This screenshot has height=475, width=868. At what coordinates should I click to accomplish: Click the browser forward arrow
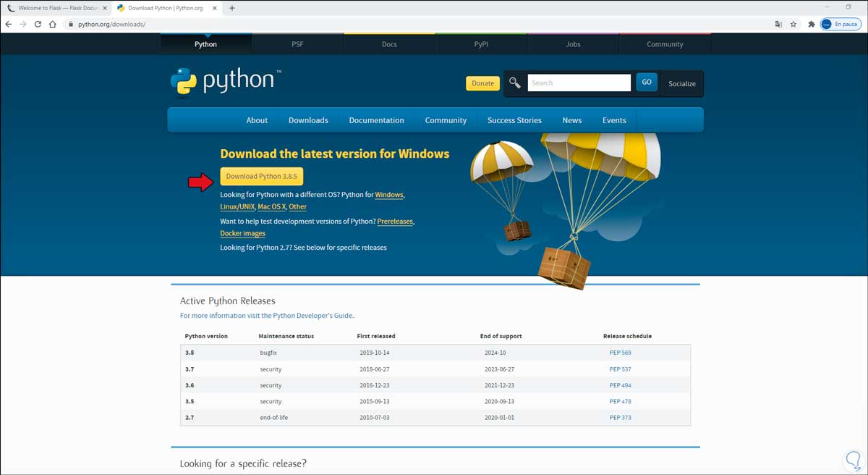[22, 24]
